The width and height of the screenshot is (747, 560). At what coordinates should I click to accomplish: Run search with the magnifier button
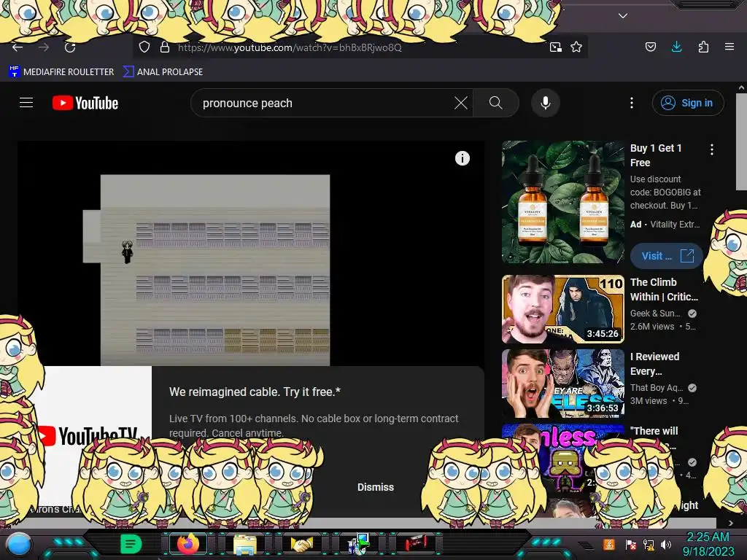(496, 103)
